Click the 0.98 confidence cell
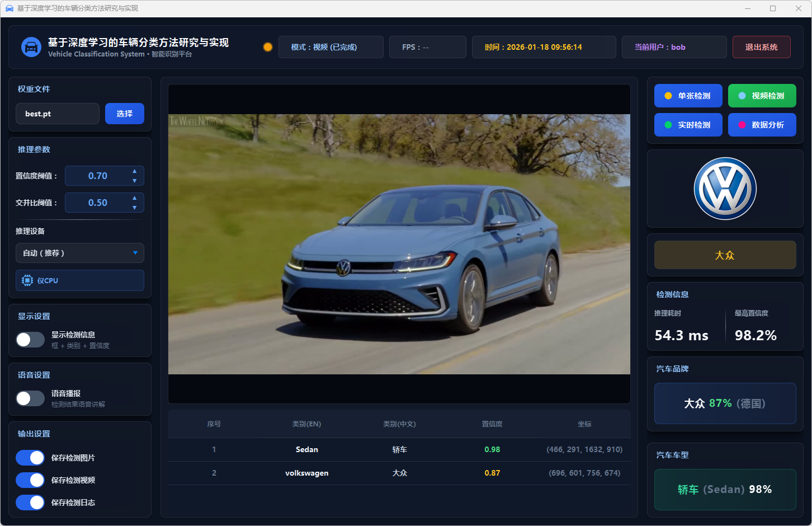Viewport: 812px width, 526px height. click(492, 449)
